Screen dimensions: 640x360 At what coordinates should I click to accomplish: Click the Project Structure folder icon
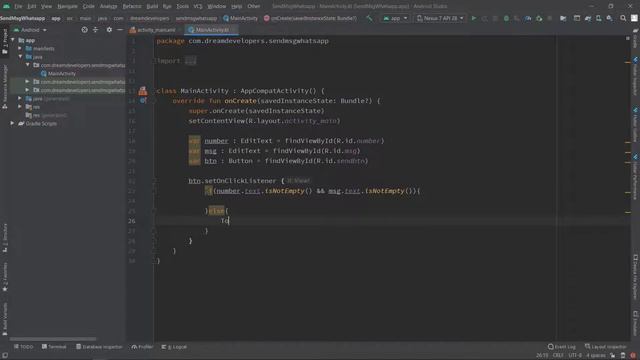coord(563,18)
